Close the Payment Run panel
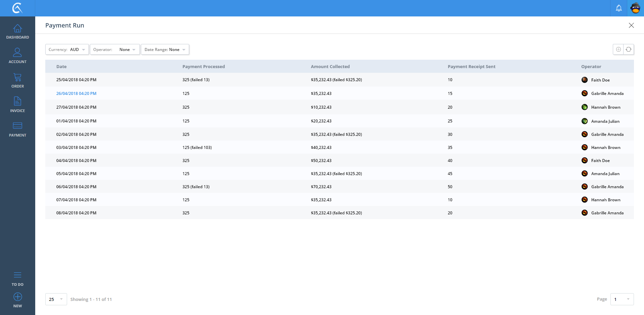This screenshot has height=315, width=644. (631, 25)
